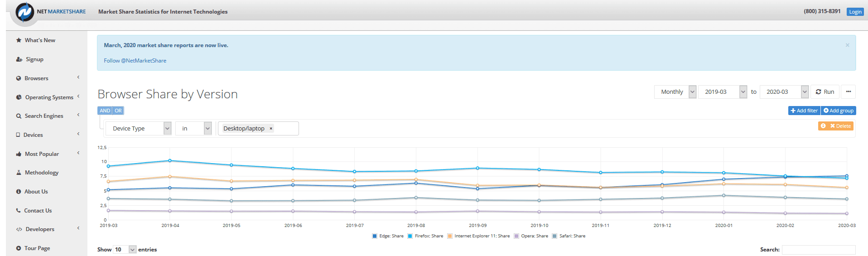This screenshot has height=256, width=868.
Task: Open the 2019-03 start date dropdown
Action: pyautogui.click(x=722, y=92)
